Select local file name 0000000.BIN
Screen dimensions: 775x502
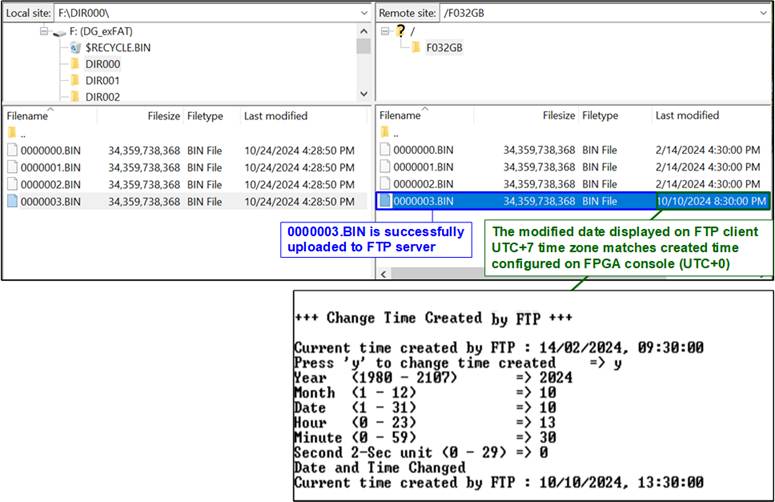click(50, 151)
